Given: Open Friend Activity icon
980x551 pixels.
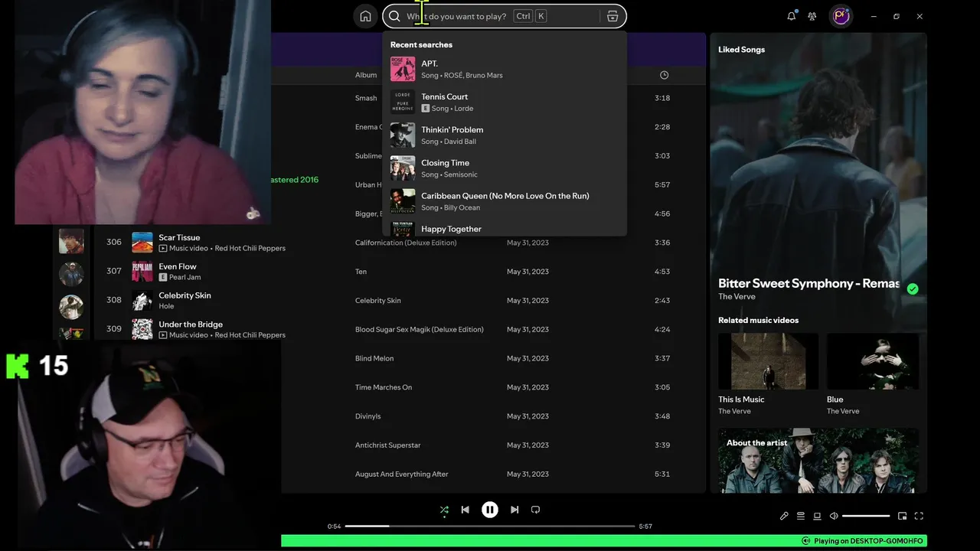Looking at the screenshot, I should [812, 16].
